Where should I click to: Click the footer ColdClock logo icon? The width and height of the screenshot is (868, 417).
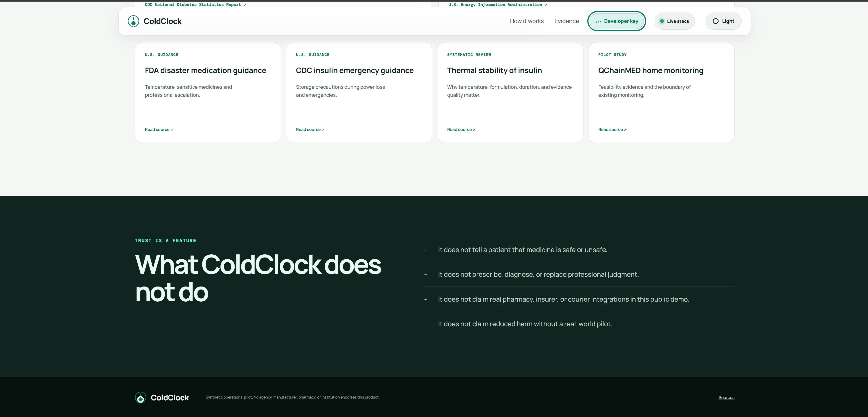[141, 397]
